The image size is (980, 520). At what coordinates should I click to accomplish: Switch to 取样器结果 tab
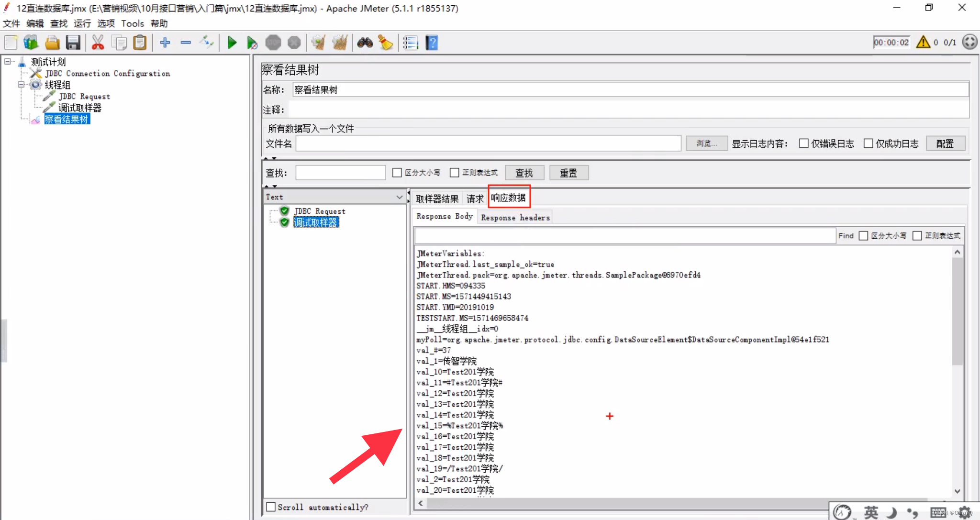pyautogui.click(x=437, y=199)
